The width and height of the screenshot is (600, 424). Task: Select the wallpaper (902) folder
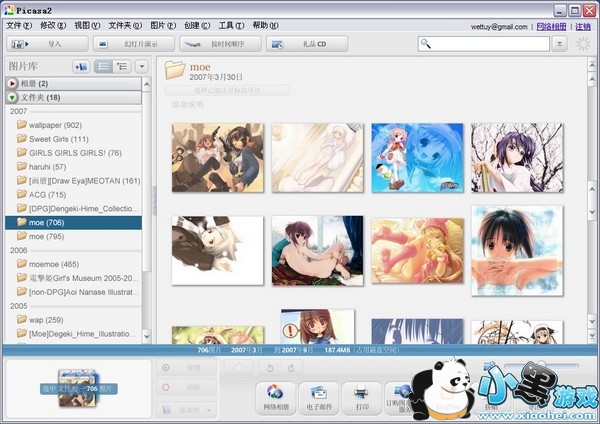55,125
